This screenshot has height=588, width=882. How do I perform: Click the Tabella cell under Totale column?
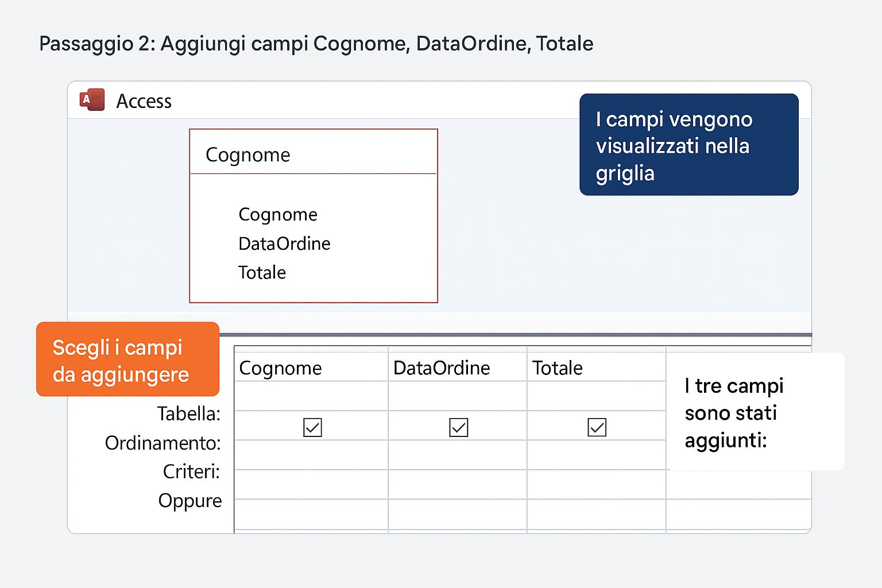point(596,396)
